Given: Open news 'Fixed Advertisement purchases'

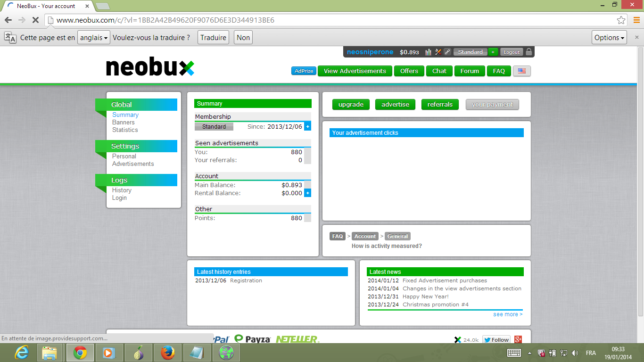Looking at the screenshot, I should click(x=445, y=280).
